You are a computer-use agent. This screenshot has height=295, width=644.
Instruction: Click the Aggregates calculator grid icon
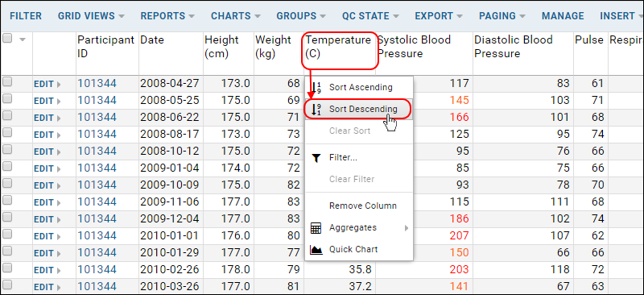(316, 228)
